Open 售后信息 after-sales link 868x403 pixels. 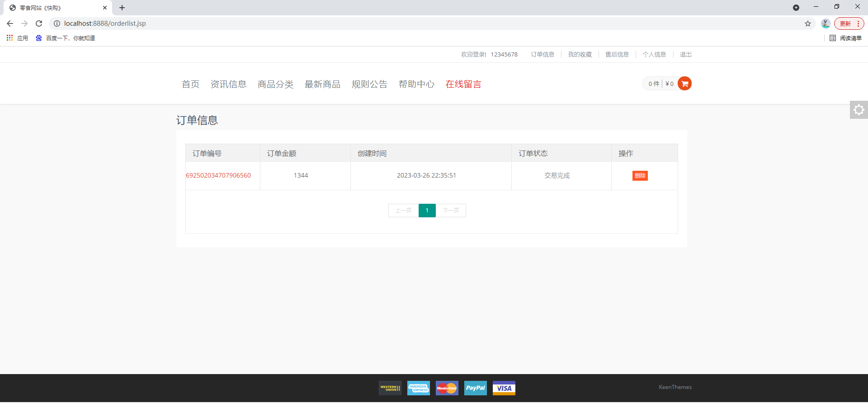click(617, 55)
